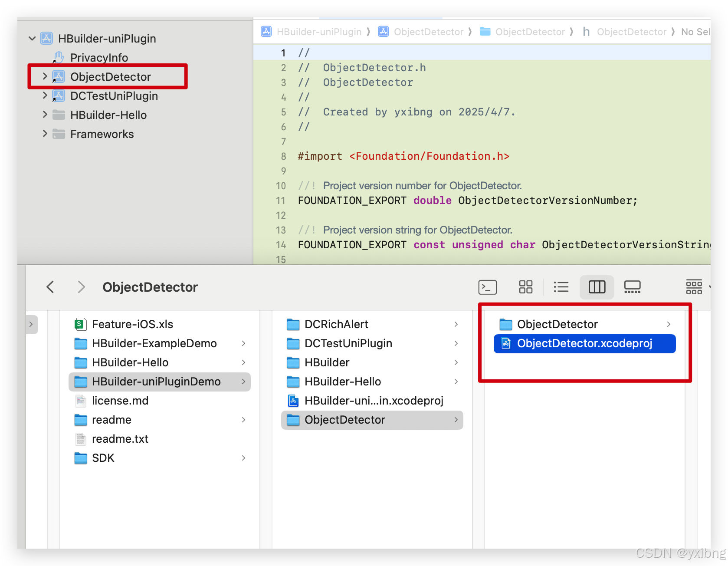This screenshot has height=566, width=728.
Task: Click line 8 import Foundation statement
Action: click(403, 156)
